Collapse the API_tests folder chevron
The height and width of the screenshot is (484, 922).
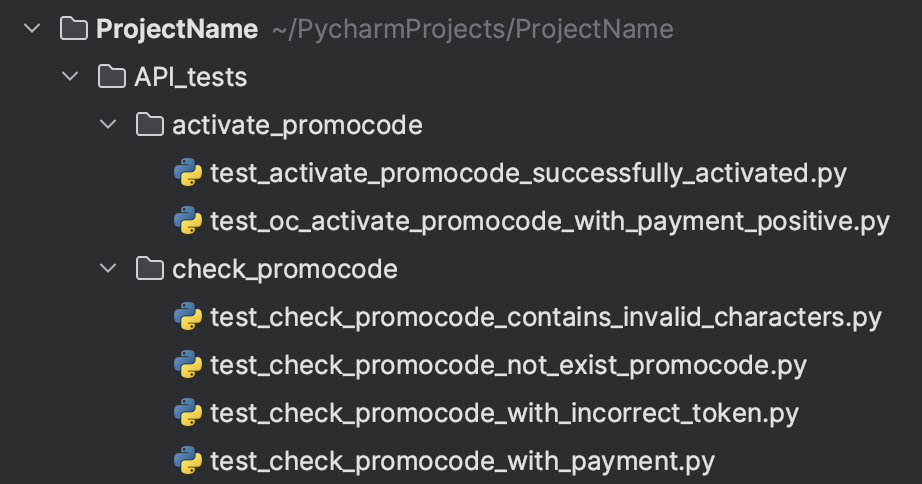point(70,76)
